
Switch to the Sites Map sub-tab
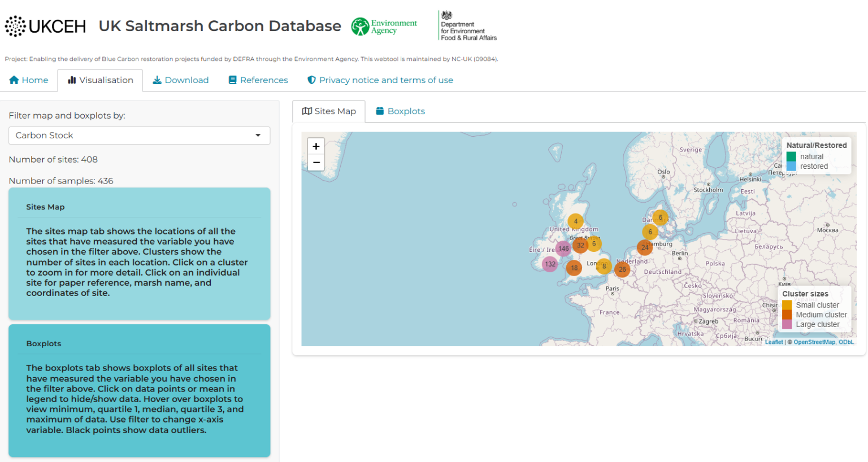pyautogui.click(x=329, y=111)
